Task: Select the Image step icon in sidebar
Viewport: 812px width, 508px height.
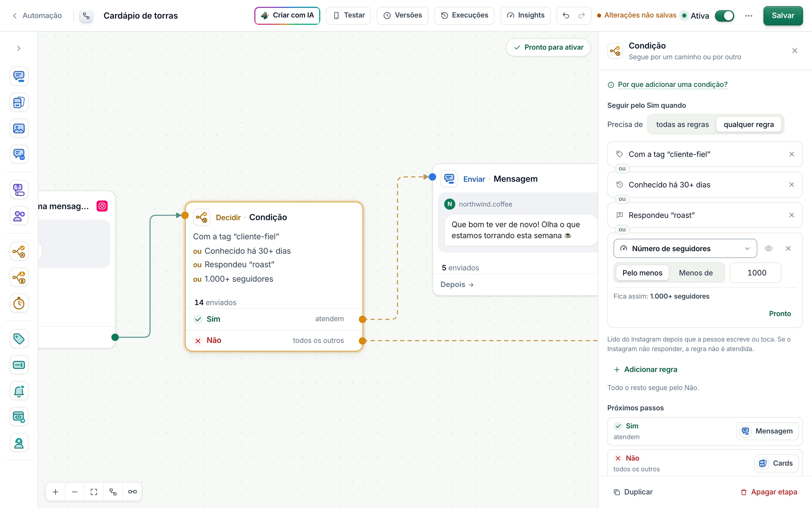Action: tap(19, 128)
